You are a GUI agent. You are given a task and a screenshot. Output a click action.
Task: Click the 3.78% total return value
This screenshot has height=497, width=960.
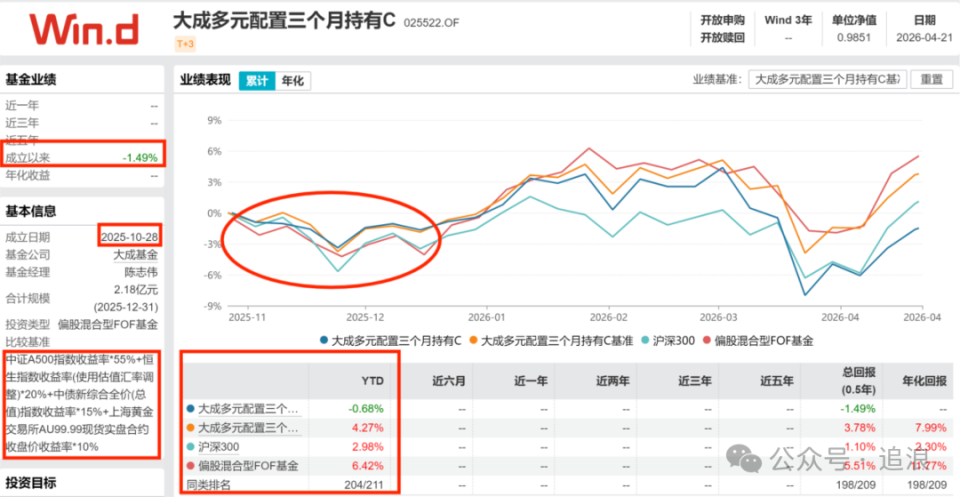(861, 428)
